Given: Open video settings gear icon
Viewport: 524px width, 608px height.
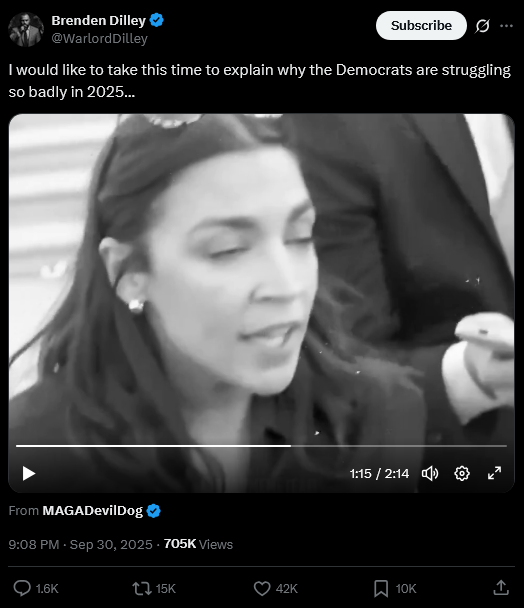Looking at the screenshot, I should (462, 473).
